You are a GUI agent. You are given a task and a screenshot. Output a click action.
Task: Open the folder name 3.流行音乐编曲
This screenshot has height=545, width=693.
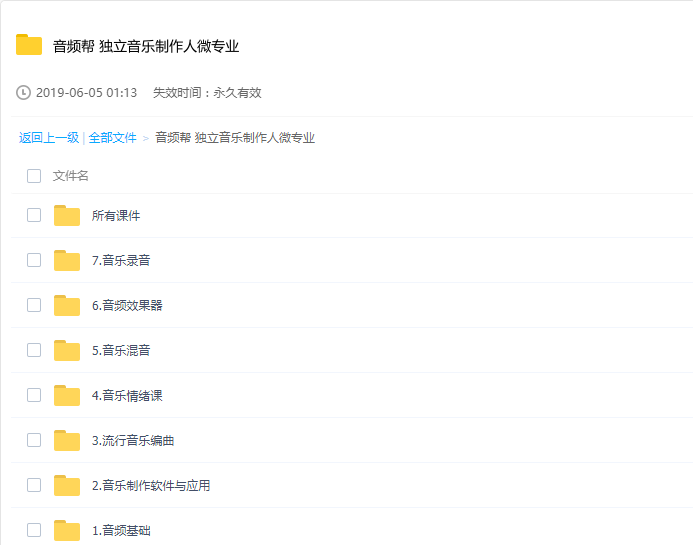point(133,441)
